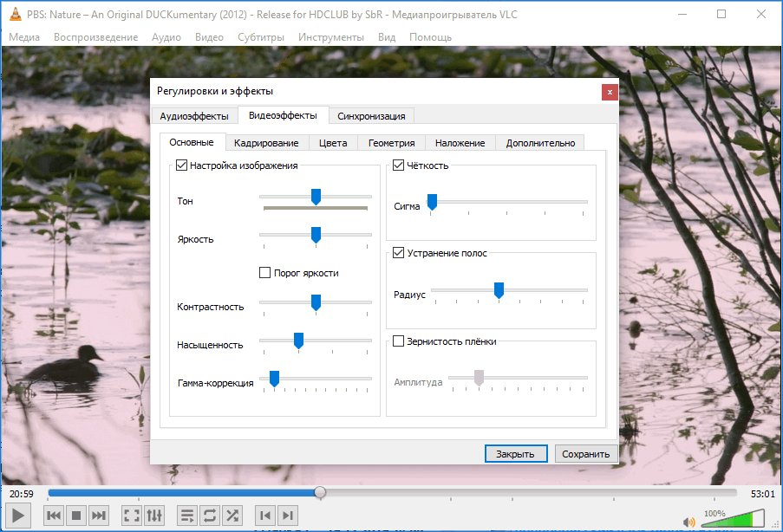Click the Яркость slider handle

click(x=316, y=235)
